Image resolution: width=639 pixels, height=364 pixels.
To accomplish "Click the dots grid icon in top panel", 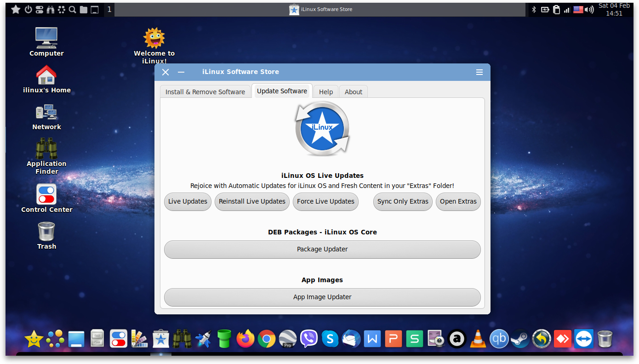I will click(x=61, y=9).
